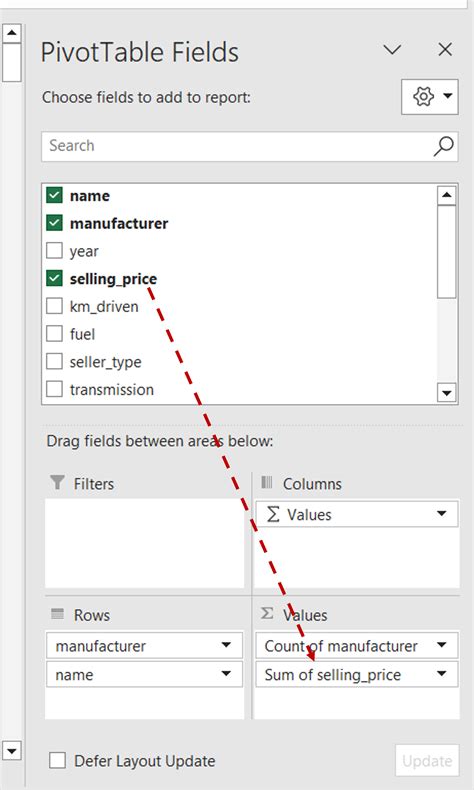The width and height of the screenshot is (474, 790).
Task: Click into the Search fields box
Action: coord(237,146)
